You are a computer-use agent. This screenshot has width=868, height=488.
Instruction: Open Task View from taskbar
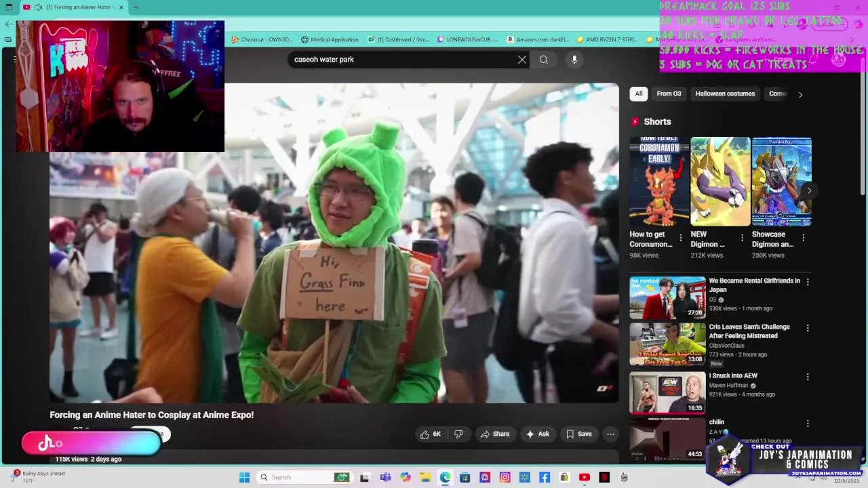[x=364, y=477]
